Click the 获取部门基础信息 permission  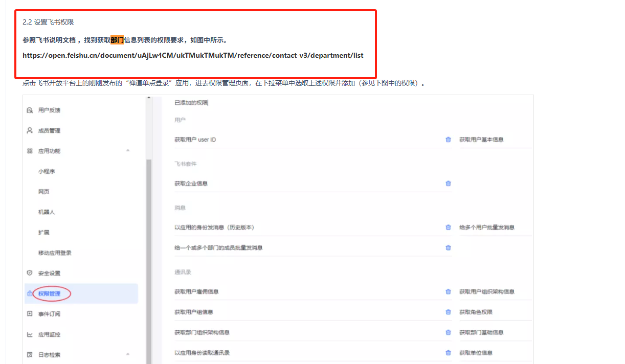[x=481, y=332]
